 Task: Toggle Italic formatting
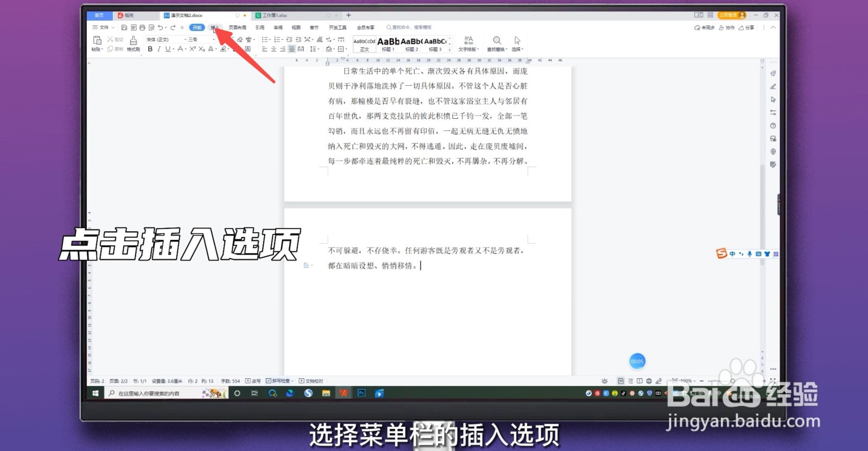coord(158,49)
